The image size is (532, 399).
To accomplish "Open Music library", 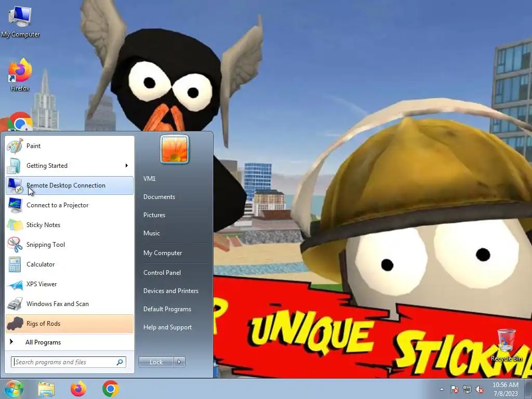I will point(151,233).
